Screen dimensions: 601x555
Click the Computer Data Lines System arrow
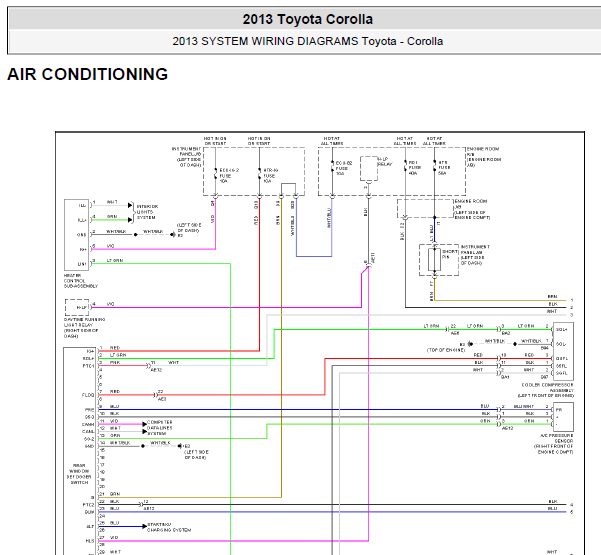145,428
